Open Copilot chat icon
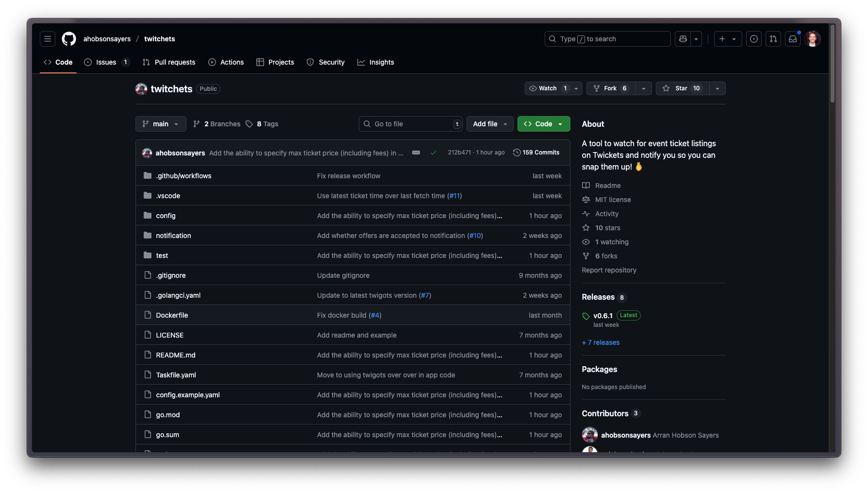 683,39
